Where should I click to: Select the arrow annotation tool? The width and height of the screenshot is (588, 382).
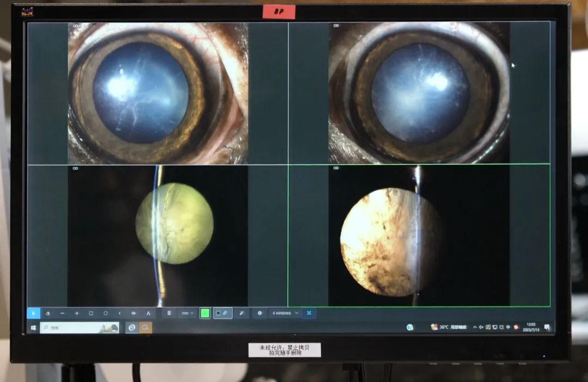[77, 313]
